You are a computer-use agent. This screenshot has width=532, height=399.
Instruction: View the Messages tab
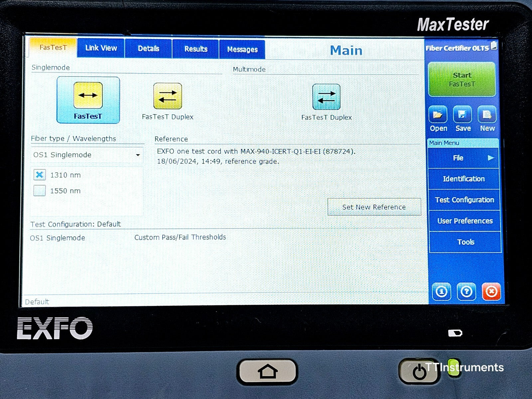point(242,50)
